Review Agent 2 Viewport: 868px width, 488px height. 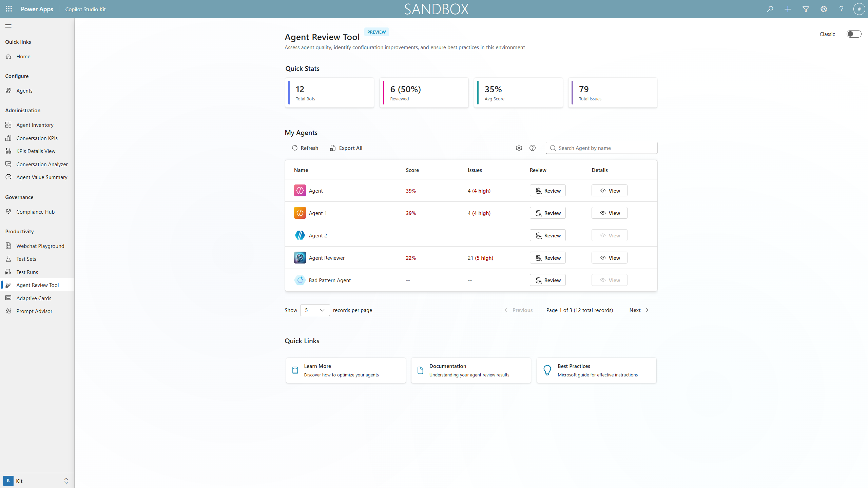tap(547, 235)
